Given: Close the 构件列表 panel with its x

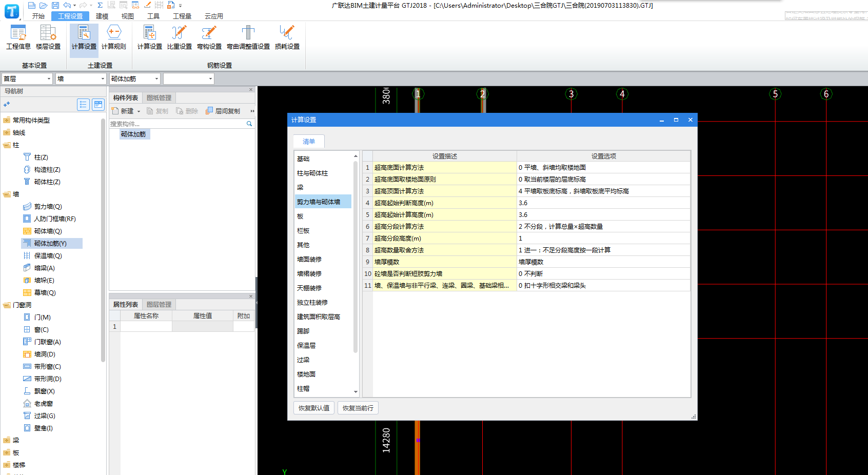Looking at the screenshot, I should [251, 90].
